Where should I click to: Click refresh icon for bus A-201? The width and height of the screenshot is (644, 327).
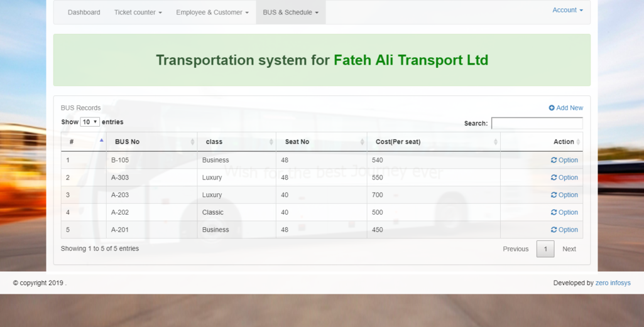click(x=554, y=230)
